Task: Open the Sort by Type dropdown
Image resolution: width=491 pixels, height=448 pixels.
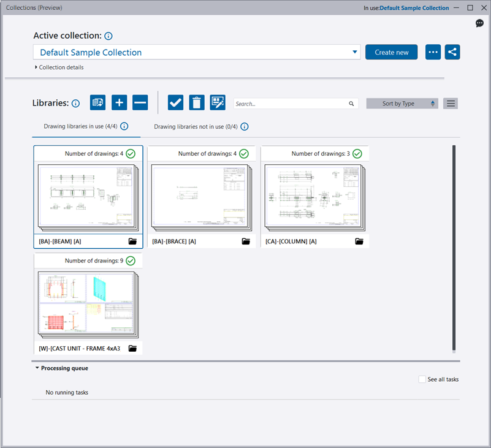Action: point(402,104)
